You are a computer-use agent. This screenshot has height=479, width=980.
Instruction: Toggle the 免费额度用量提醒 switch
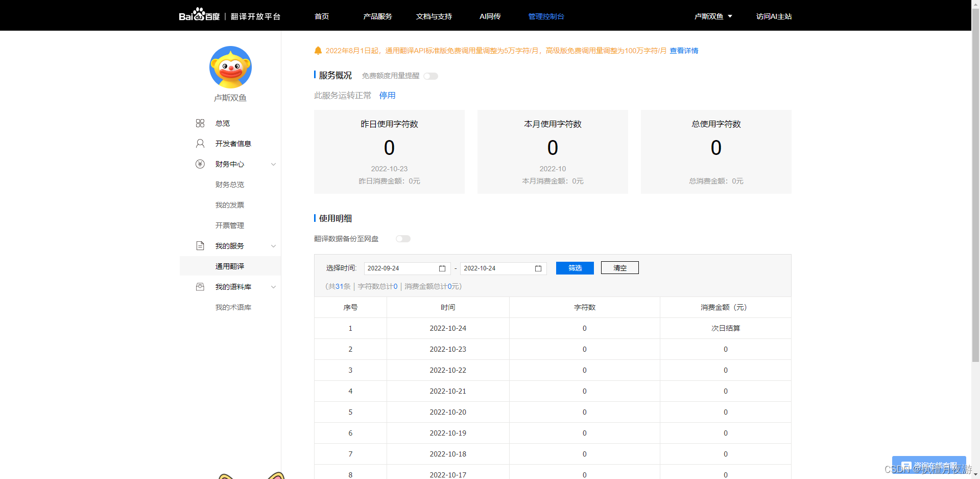[x=431, y=76]
